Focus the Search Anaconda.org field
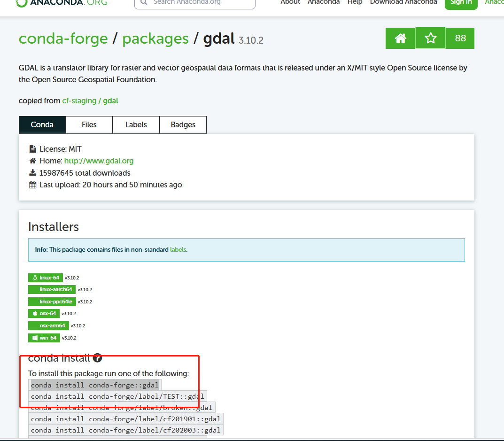Viewport: 504px width, 441px height. click(x=195, y=3)
